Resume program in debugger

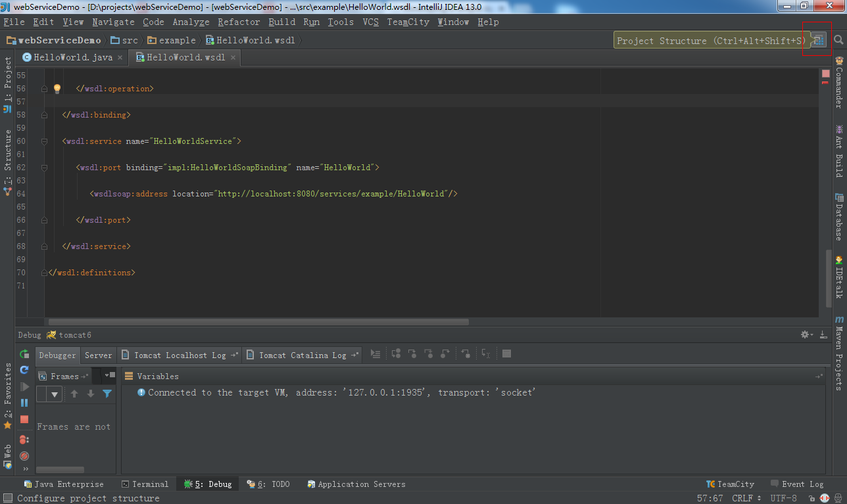point(24,387)
